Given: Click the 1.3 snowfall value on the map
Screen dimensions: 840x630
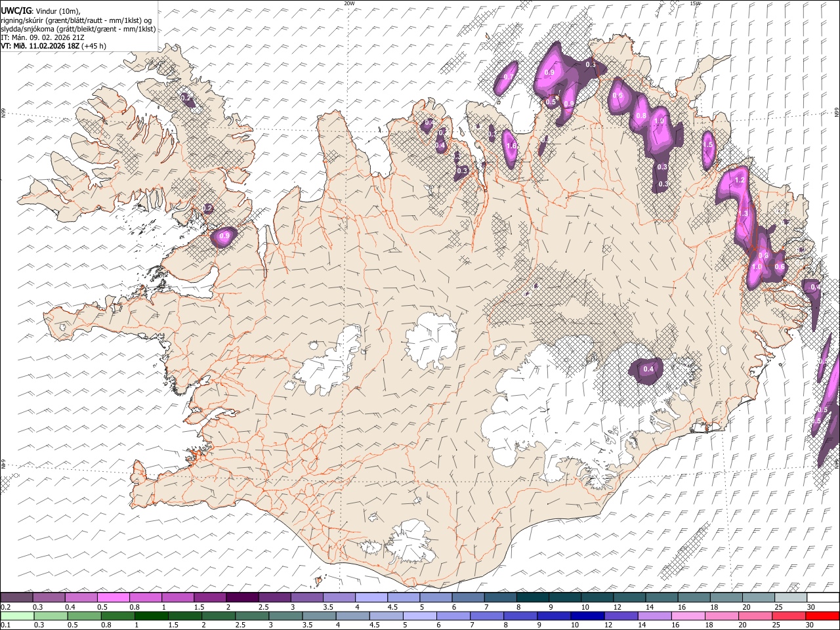Looking at the screenshot, I should pos(744,214).
